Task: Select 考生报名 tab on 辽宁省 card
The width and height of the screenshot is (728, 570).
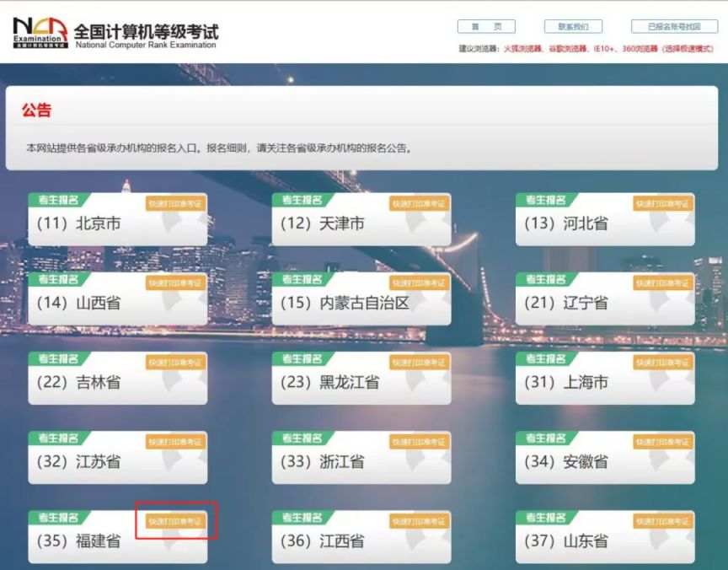Action: pyautogui.click(x=545, y=280)
